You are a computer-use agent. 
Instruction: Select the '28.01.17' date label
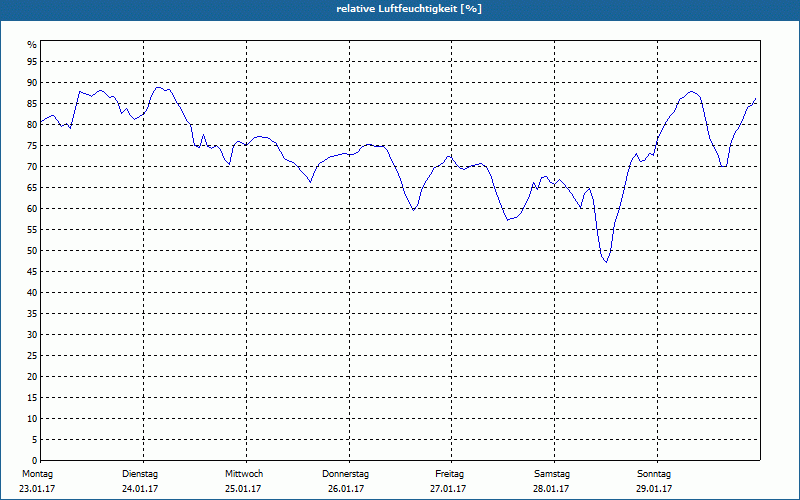click(551, 489)
